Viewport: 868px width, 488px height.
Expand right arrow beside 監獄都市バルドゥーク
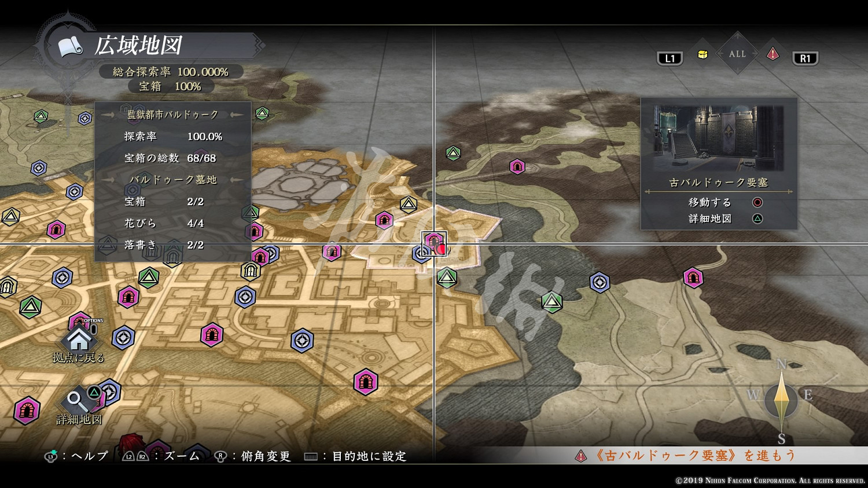[x=237, y=115]
